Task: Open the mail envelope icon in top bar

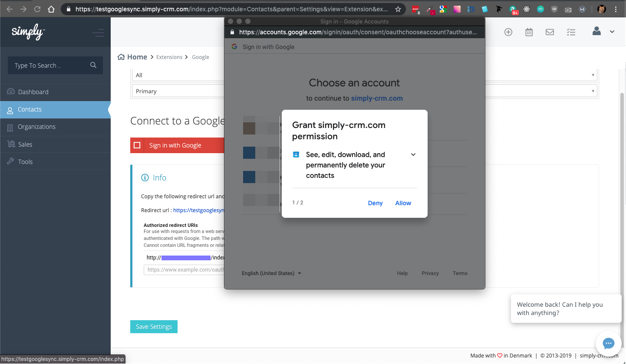Action: tap(550, 32)
